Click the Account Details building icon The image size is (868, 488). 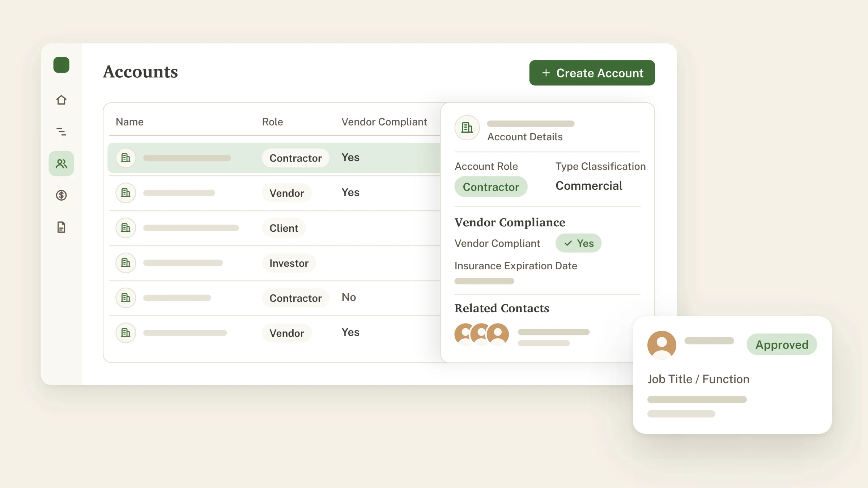[467, 128]
